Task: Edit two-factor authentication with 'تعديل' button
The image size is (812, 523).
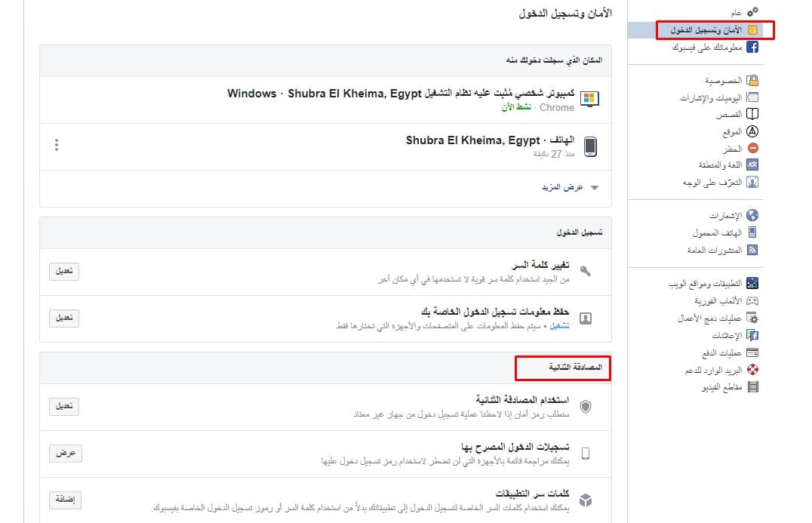Action: [64, 407]
